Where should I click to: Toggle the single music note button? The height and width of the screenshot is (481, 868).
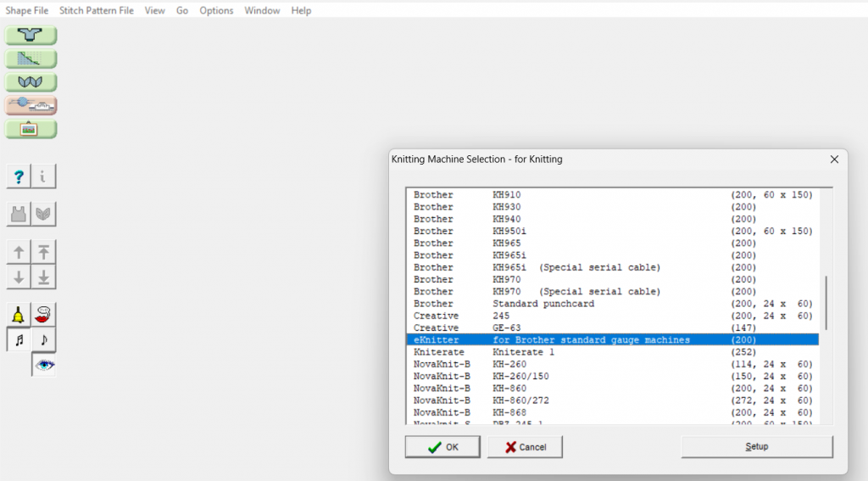point(44,340)
